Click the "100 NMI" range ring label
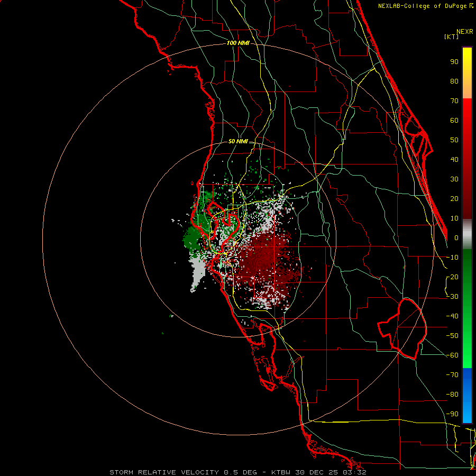 [238, 43]
